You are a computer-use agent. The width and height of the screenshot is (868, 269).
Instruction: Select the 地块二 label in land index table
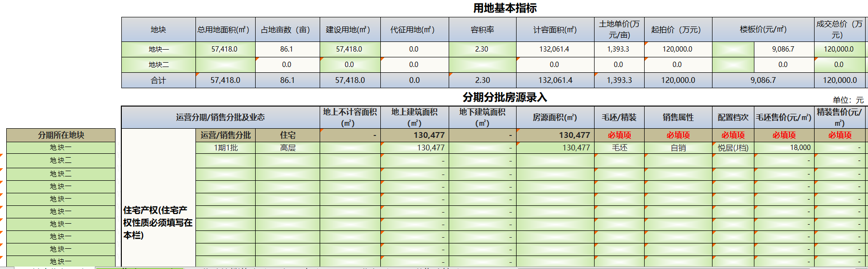coord(158,65)
